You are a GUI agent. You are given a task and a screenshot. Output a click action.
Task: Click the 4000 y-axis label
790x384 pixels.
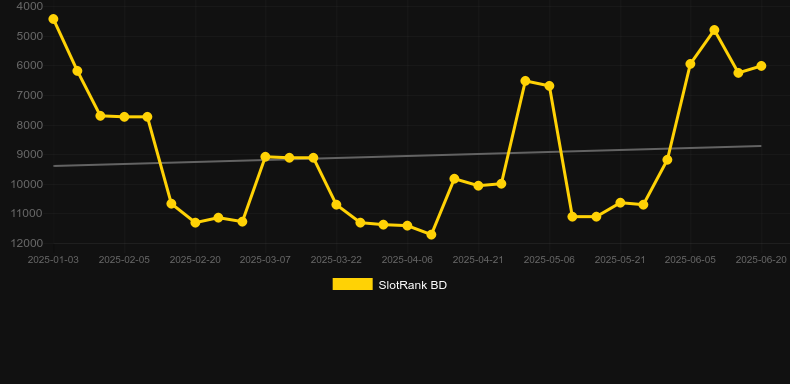(x=30, y=7)
